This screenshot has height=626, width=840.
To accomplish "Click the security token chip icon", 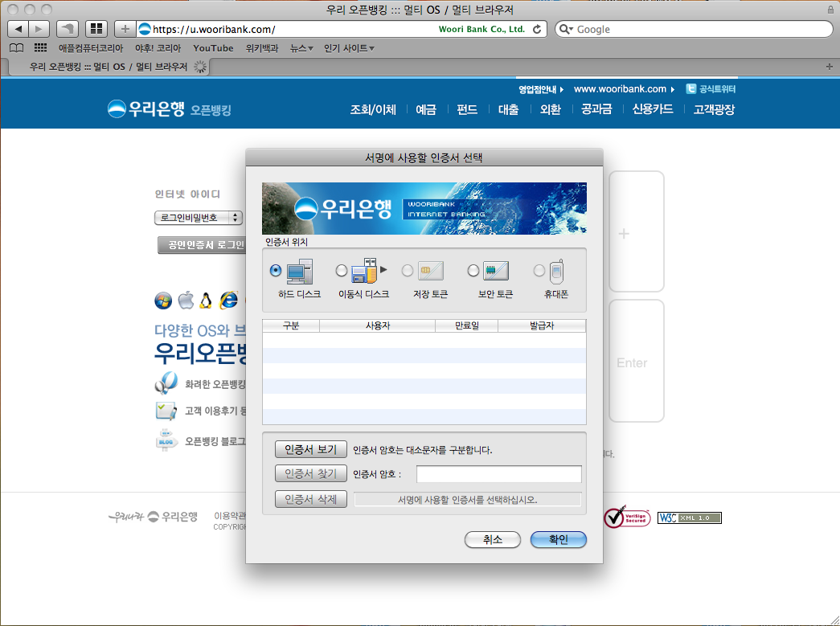I will tap(495, 271).
